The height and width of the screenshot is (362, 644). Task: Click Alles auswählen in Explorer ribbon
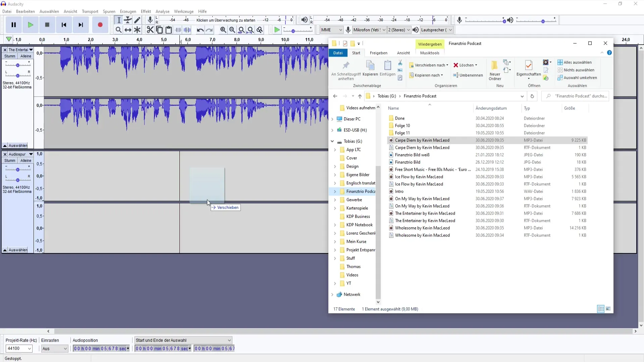tap(575, 62)
